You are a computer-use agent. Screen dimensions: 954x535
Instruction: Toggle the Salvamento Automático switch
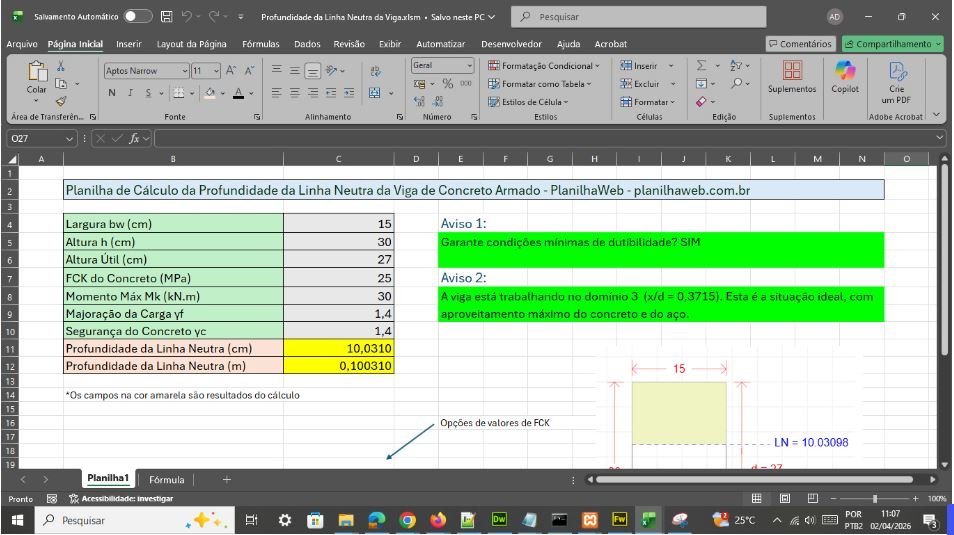137,17
